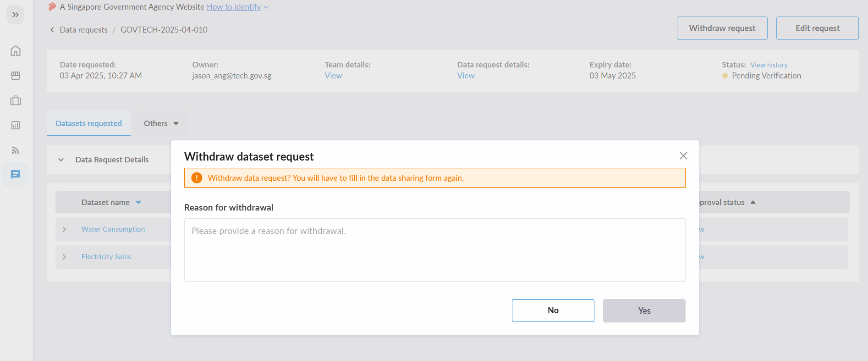Click the GOVTECH-2025-04-010 breadcrumb text
The width and height of the screenshot is (868, 361).
point(164,30)
